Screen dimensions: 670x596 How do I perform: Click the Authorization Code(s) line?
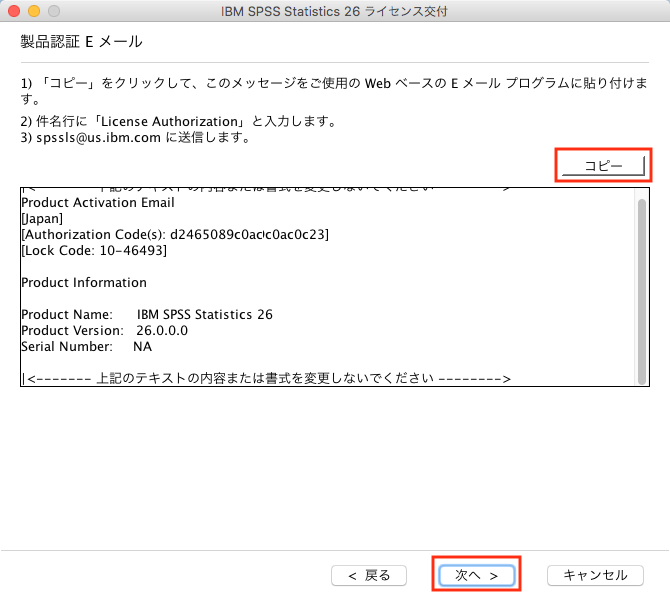point(175,235)
